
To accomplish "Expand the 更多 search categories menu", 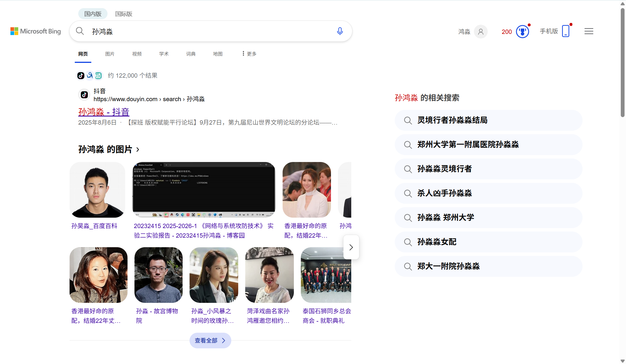I will tap(250, 54).
